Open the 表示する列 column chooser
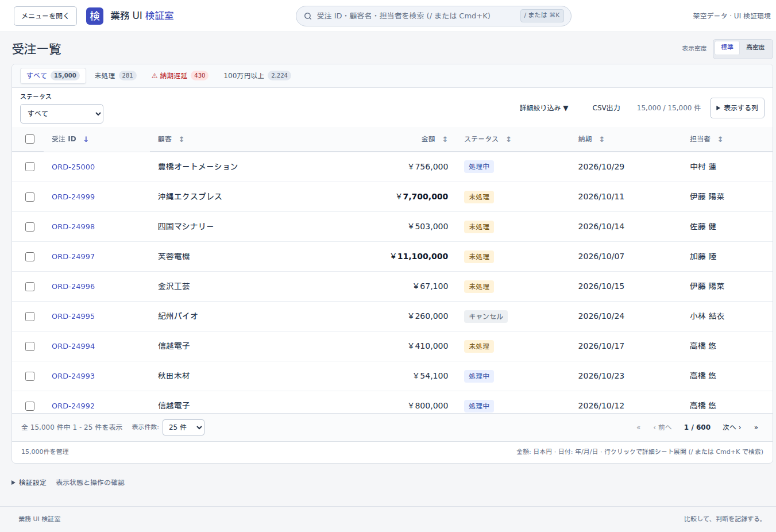This screenshot has width=776, height=532. click(x=737, y=108)
